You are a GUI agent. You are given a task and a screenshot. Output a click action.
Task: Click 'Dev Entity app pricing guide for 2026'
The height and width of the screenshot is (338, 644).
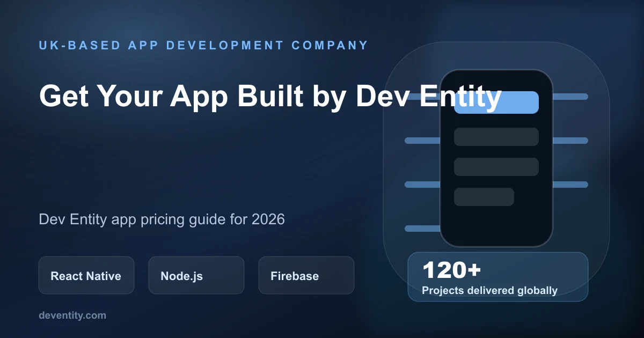pyautogui.click(x=162, y=219)
